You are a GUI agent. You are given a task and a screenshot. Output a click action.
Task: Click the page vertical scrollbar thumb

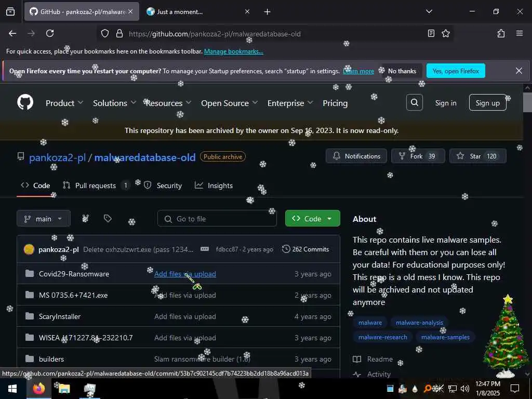527,102
